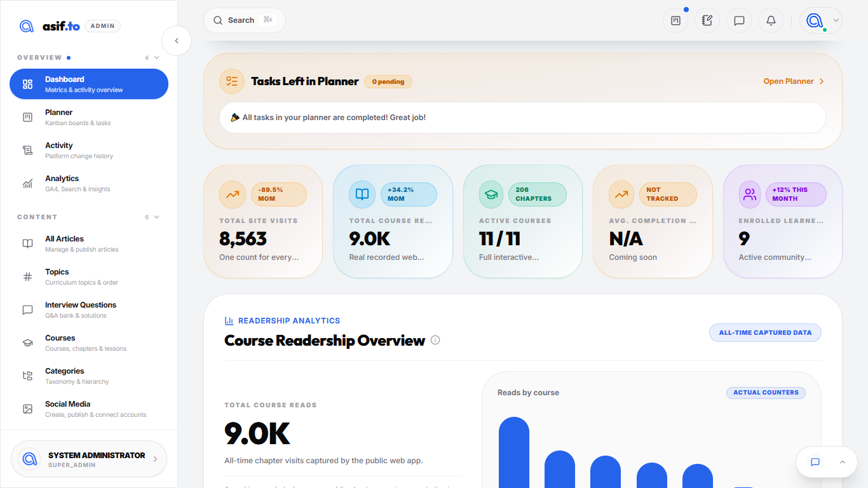Go to Courses in the sidebar
The width and height of the screenshot is (868, 488).
click(89, 342)
